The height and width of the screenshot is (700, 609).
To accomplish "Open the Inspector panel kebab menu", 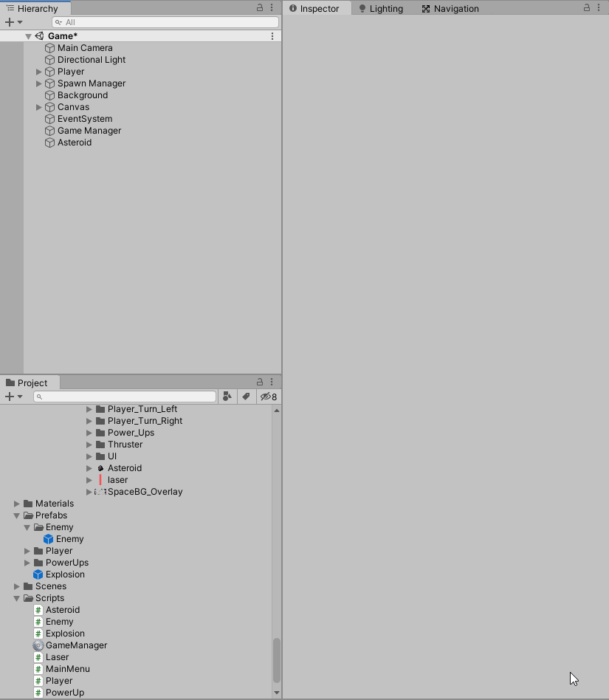I will coord(599,7).
